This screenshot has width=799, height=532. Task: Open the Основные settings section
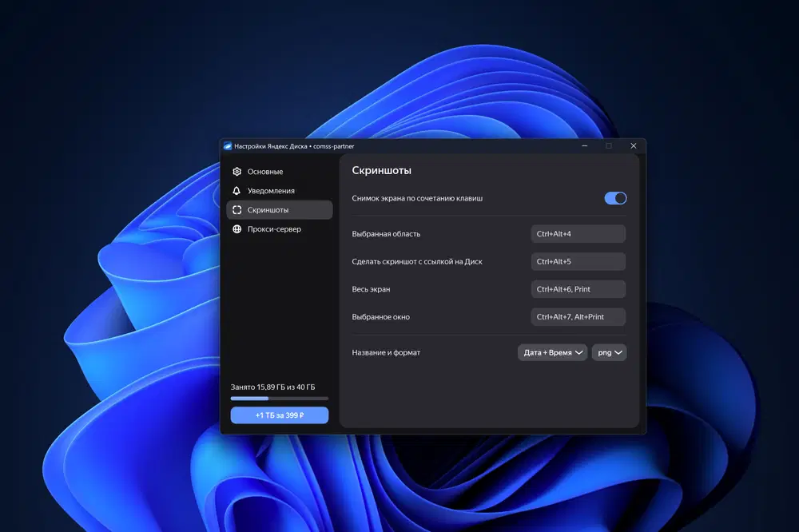click(279, 172)
